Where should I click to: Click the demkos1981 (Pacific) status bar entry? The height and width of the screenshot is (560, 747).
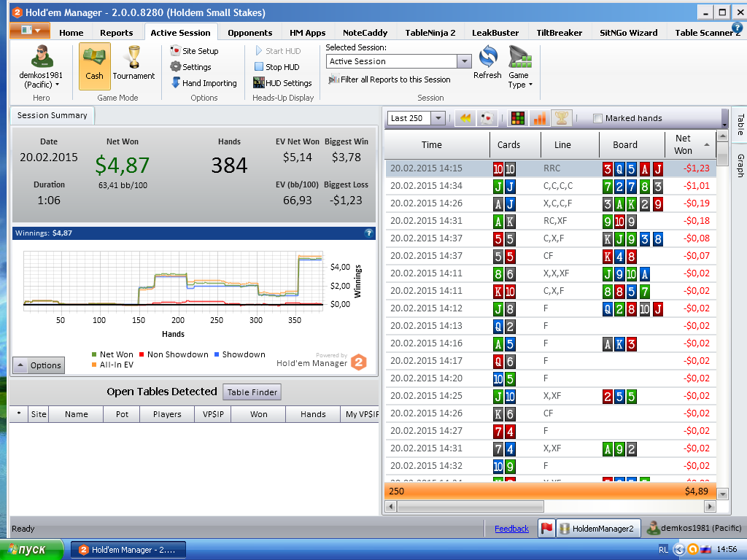click(x=694, y=528)
